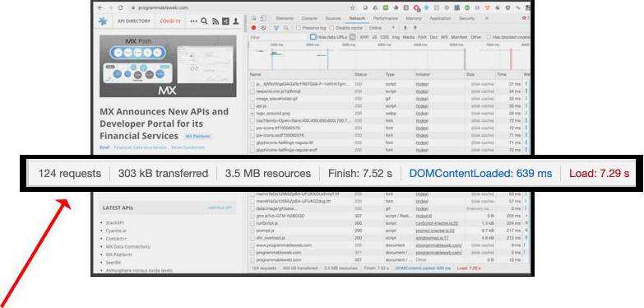Viewport: 644px width, 308px height.
Task: Open the three-dots more menu on the site
Action: [194, 21]
